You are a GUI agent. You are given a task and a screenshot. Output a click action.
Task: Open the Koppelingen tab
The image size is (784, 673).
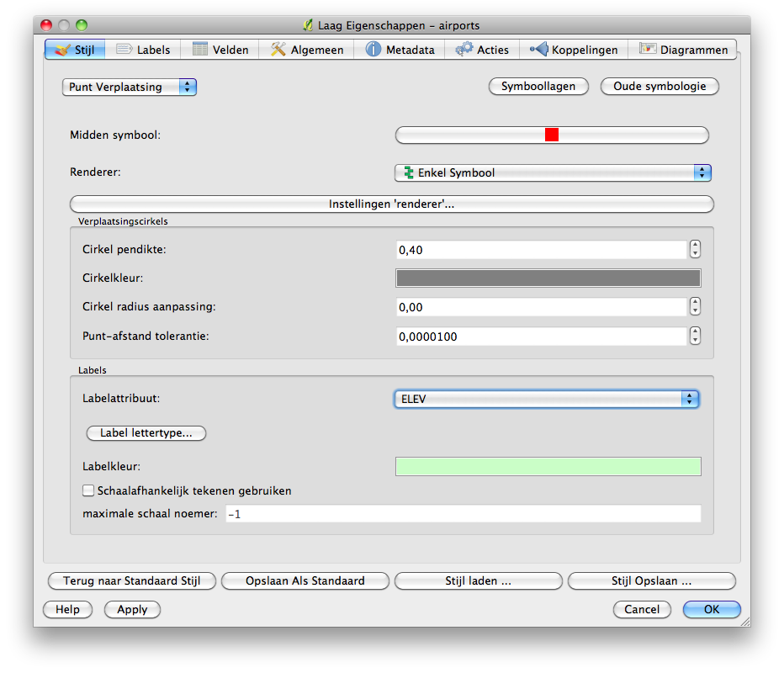coord(574,50)
